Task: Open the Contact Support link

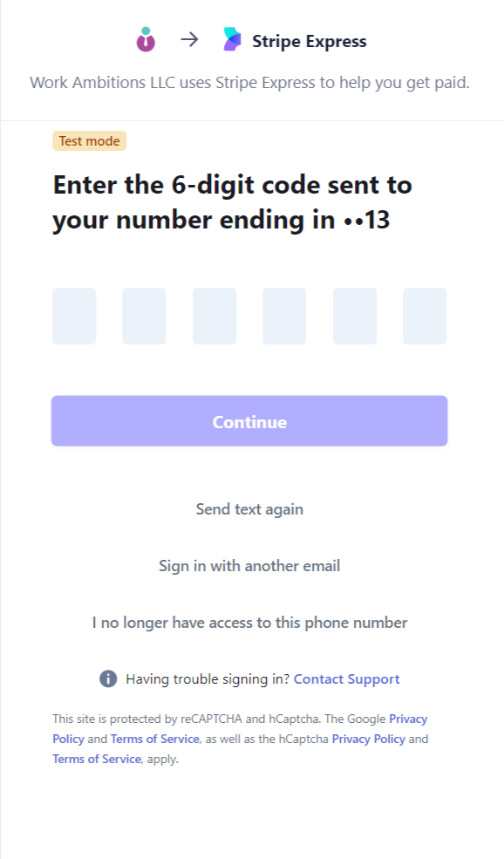Action: 347,679
